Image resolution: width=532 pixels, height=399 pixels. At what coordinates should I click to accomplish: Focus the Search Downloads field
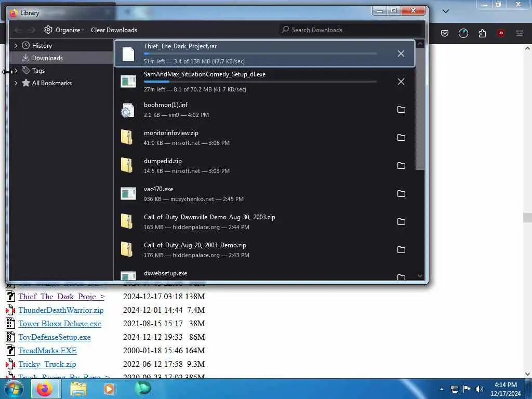coord(351,30)
